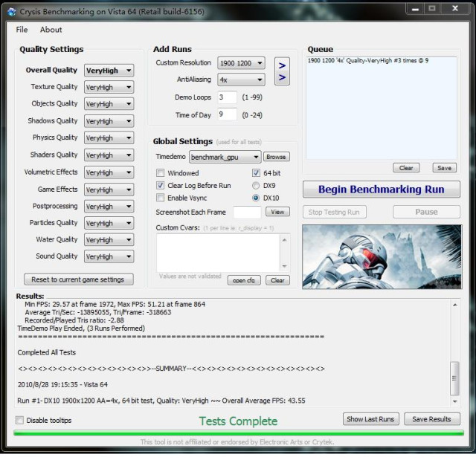
Task: Clear the Queue list
Action: [x=406, y=168]
